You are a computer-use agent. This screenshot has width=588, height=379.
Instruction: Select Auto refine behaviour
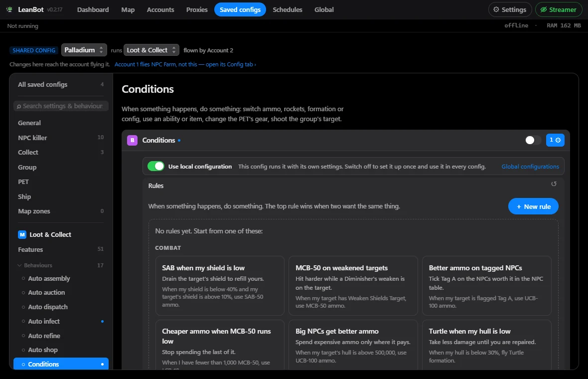[61, 336]
